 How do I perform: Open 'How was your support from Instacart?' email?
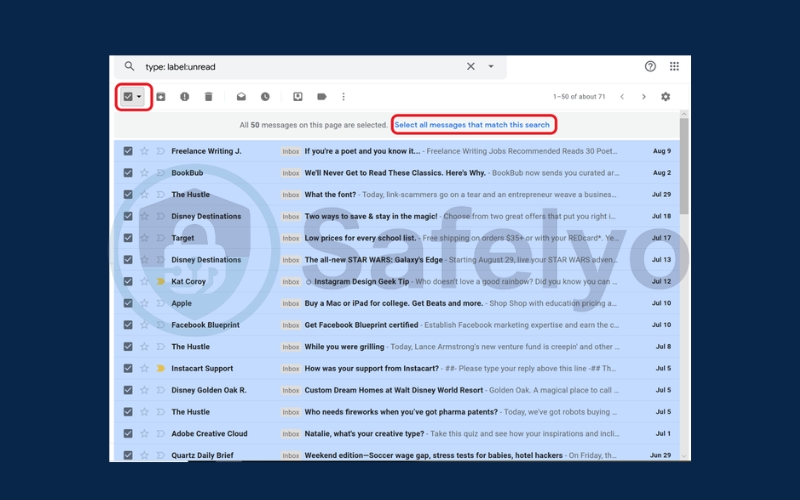pos(371,368)
